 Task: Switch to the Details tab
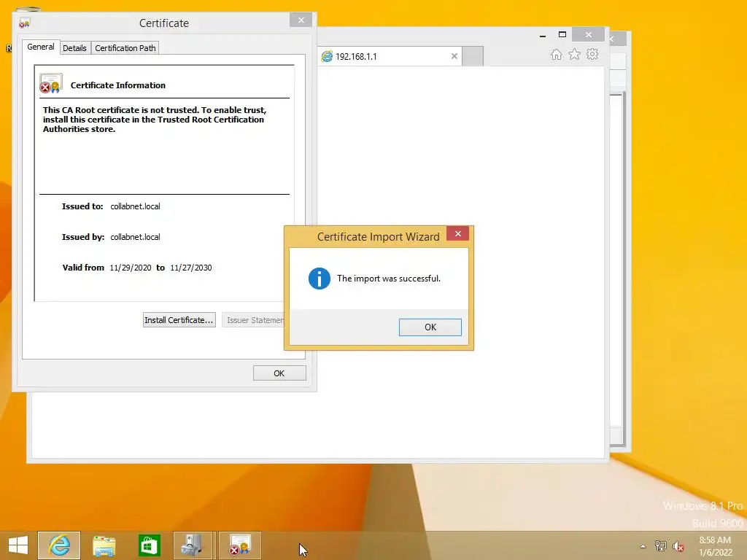[75, 48]
